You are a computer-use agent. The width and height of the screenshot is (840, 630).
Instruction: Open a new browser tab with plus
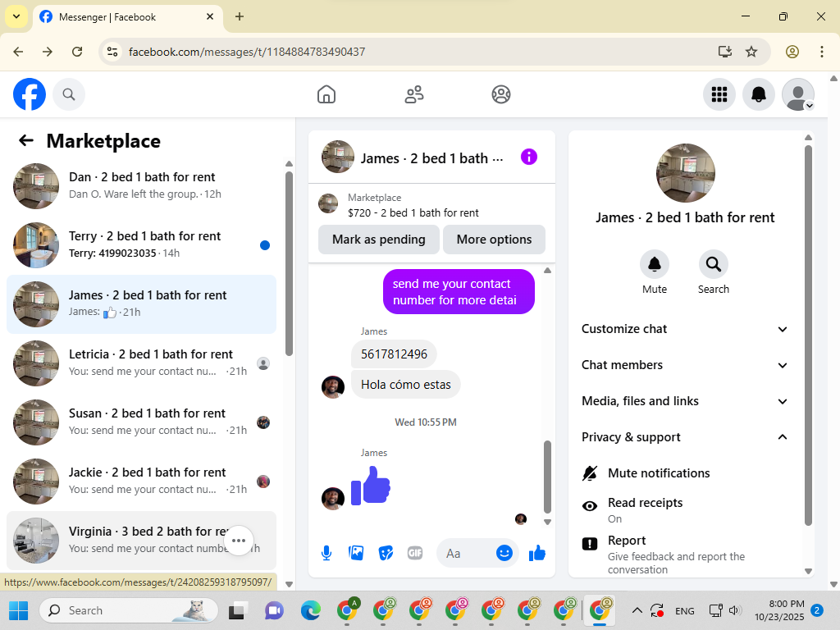coord(240,16)
